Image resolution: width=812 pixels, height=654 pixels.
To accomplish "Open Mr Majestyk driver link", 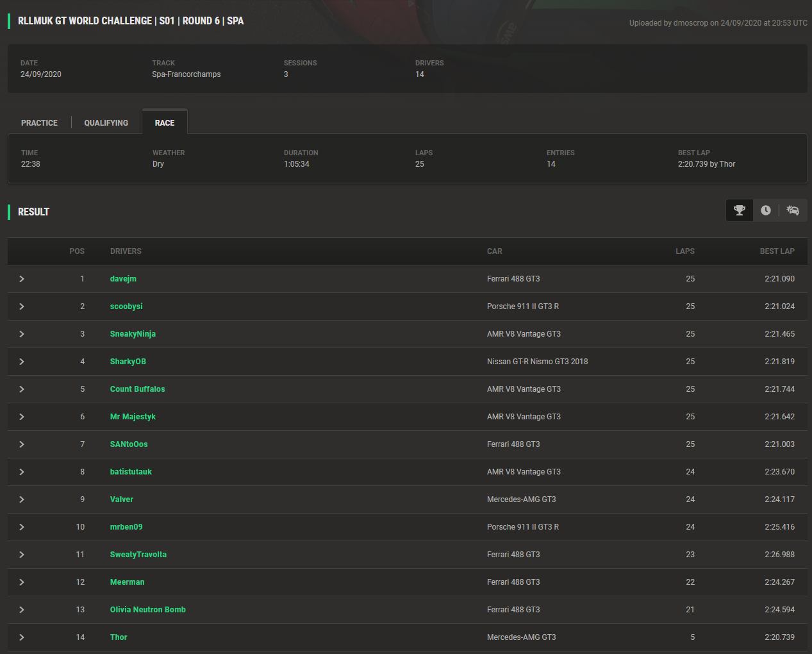I will point(133,417).
